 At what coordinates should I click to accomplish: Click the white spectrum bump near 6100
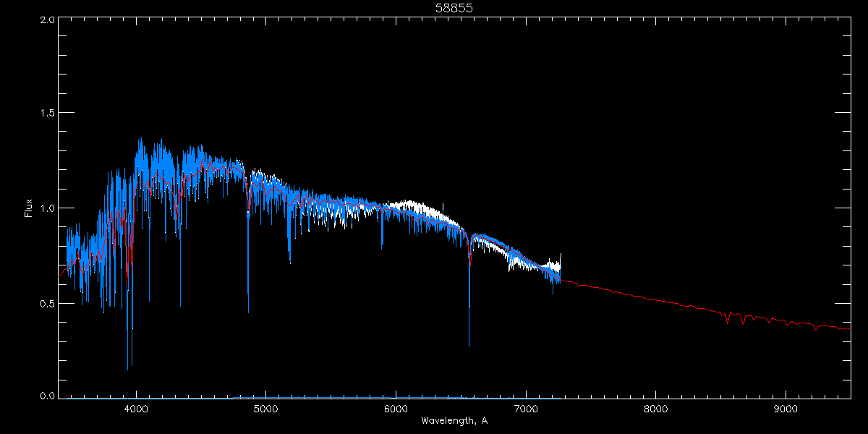[412, 205]
